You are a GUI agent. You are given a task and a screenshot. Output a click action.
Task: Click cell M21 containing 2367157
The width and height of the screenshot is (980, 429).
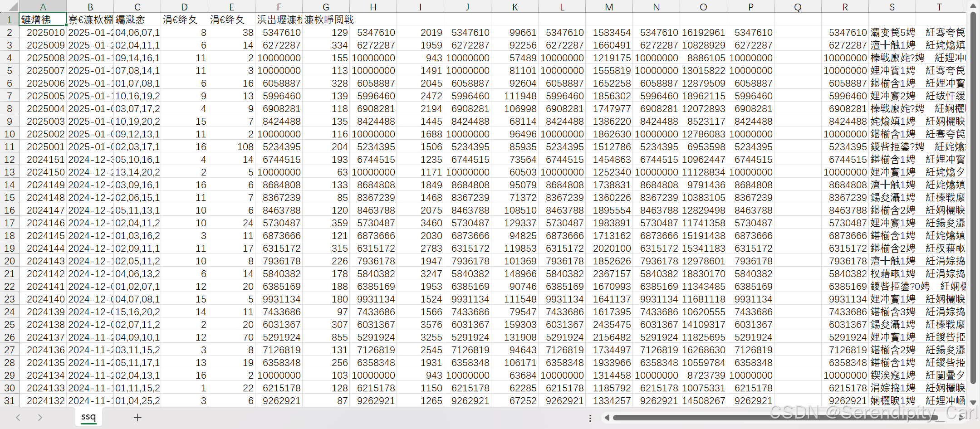tap(609, 273)
